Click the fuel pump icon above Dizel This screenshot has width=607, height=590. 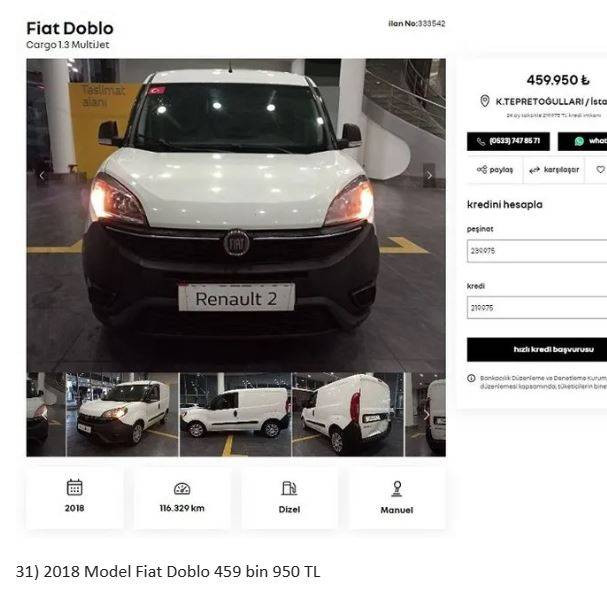point(289,489)
